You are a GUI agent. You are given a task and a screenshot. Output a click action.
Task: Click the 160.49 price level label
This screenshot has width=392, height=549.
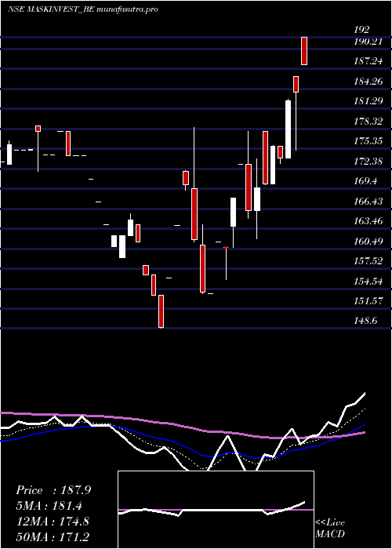[x=368, y=242]
